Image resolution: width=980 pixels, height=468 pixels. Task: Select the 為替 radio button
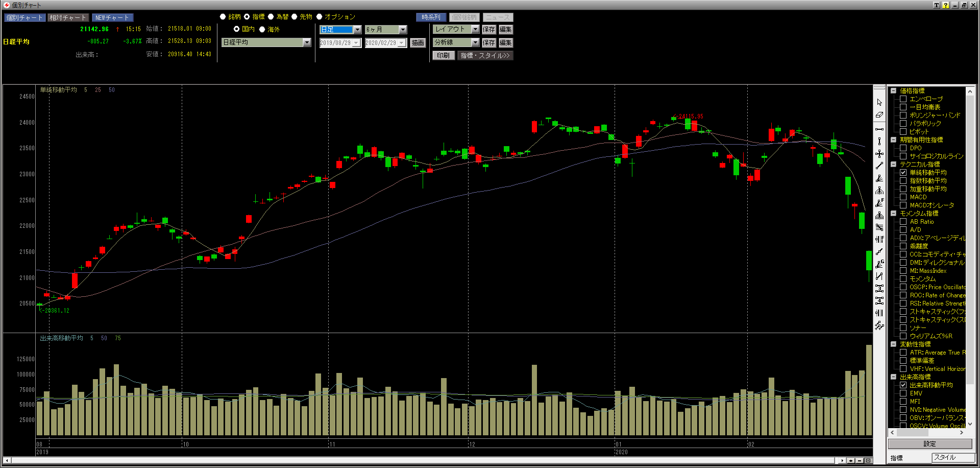click(271, 17)
